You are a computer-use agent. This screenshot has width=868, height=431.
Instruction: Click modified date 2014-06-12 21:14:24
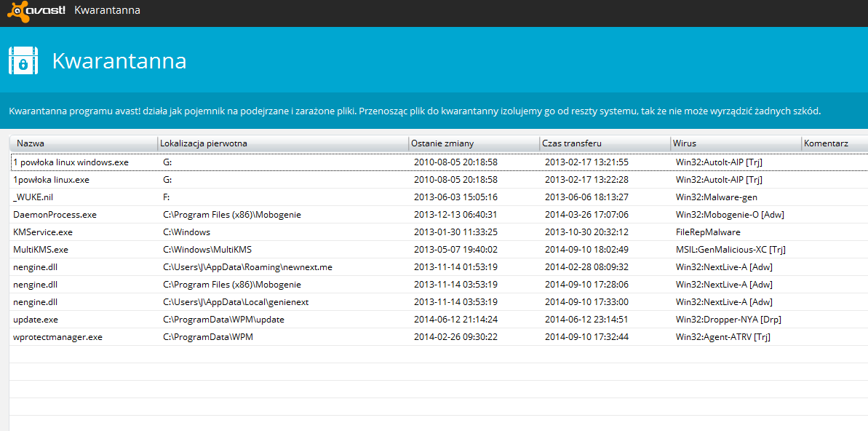pos(455,320)
